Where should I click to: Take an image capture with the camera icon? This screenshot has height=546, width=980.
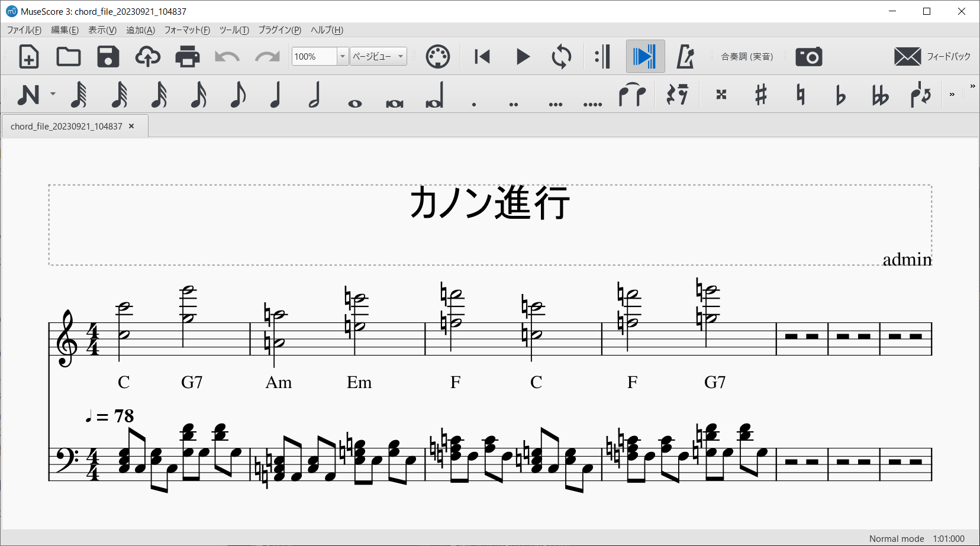click(809, 57)
